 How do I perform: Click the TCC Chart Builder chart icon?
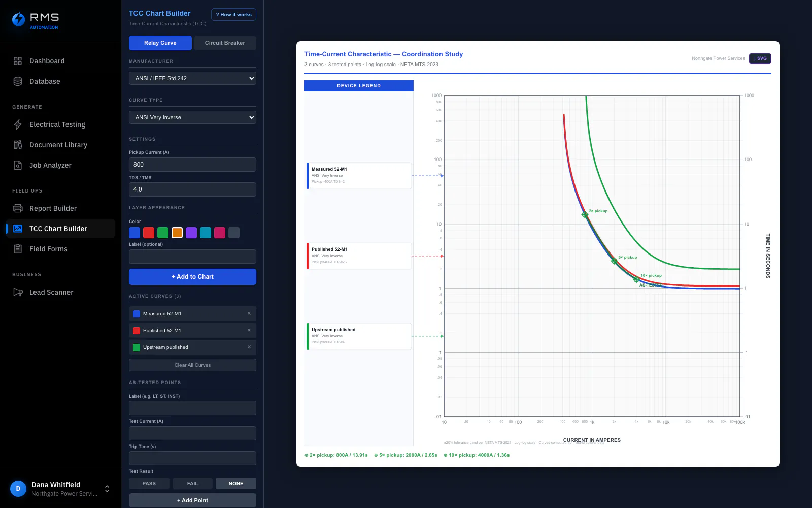(x=18, y=229)
